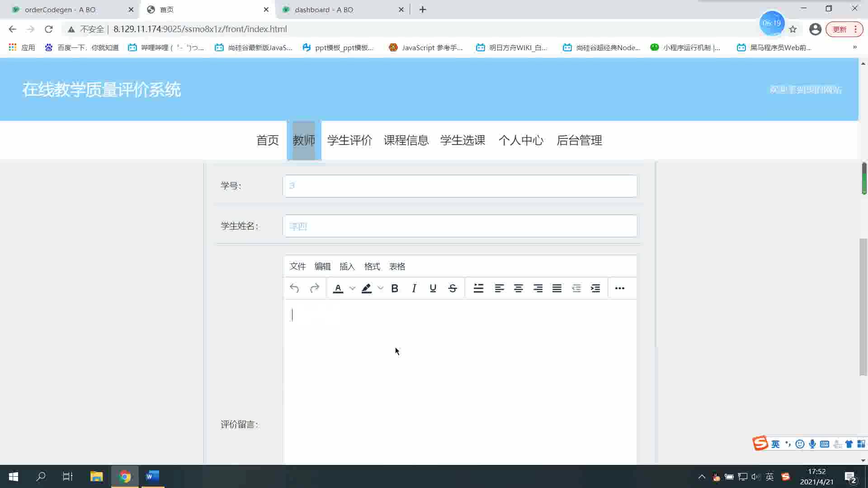Go to 后台管理 link
Screen dimensions: 868x488
click(579, 141)
